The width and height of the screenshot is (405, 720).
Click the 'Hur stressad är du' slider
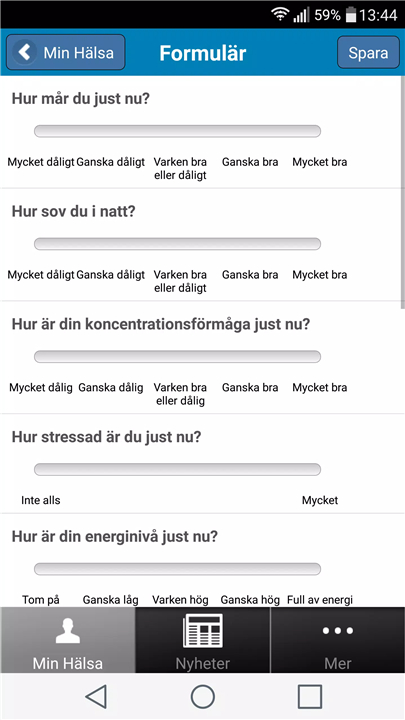(177, 469)
